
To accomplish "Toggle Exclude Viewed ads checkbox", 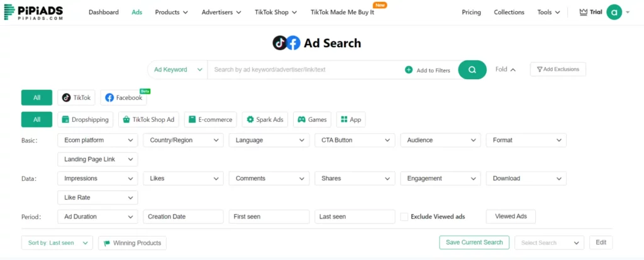I will point(404,217).
